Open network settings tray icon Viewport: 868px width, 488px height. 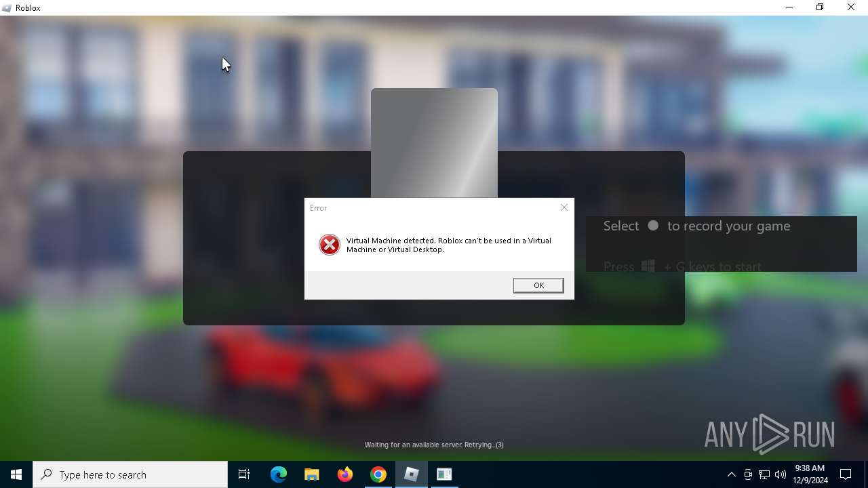pos(764,474)
